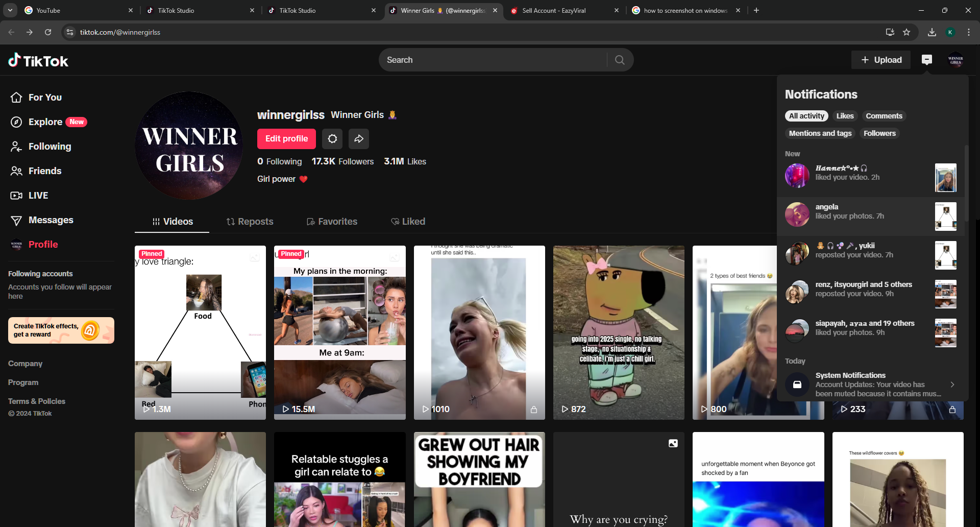Open LIVE section
The width and height of the screenshot is (980, 527).
(29, 196)
